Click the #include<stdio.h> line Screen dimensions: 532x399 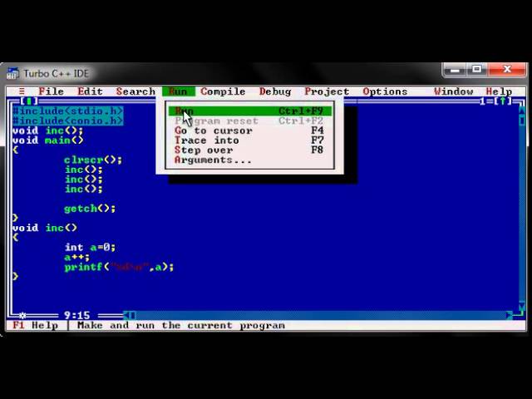68,111
